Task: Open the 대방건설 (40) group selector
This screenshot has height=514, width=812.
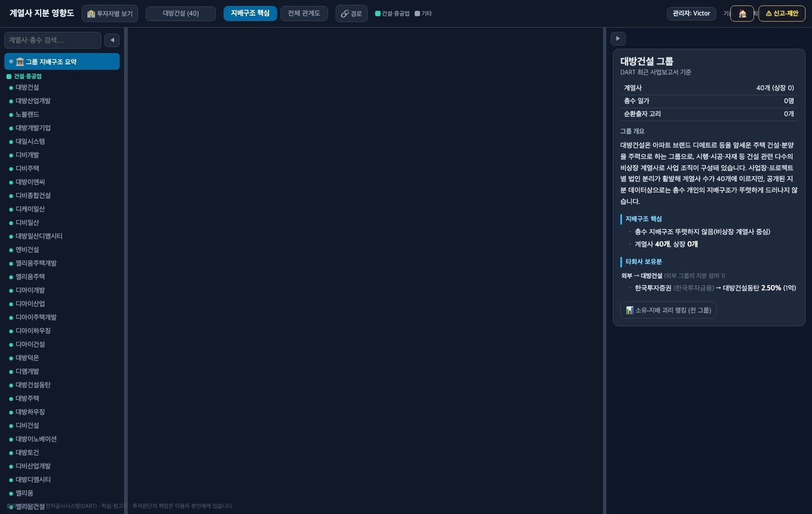Action: pos(181,13)
